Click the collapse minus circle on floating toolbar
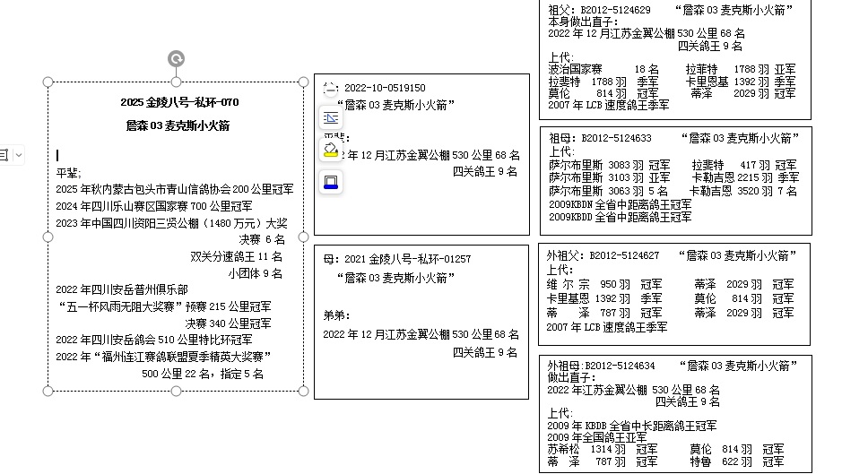The image size is (868, 474). click(330, 87)
